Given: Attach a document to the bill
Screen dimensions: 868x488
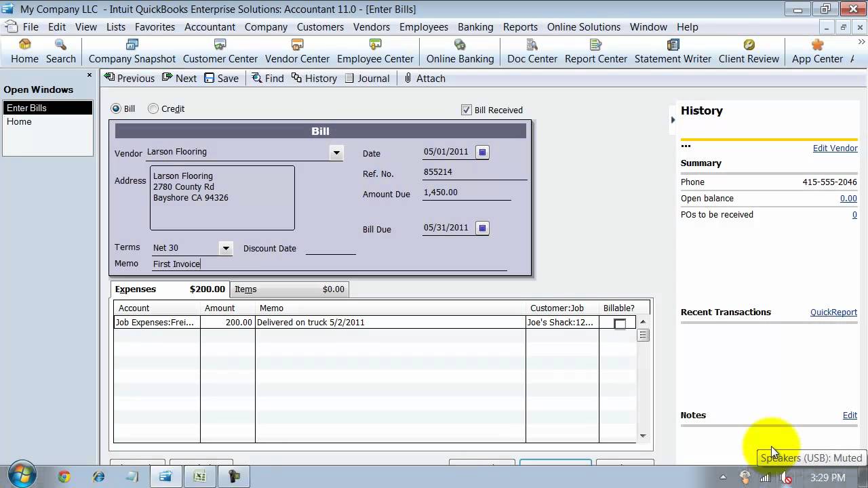Looking at the screenshot, I should point(425,79).
